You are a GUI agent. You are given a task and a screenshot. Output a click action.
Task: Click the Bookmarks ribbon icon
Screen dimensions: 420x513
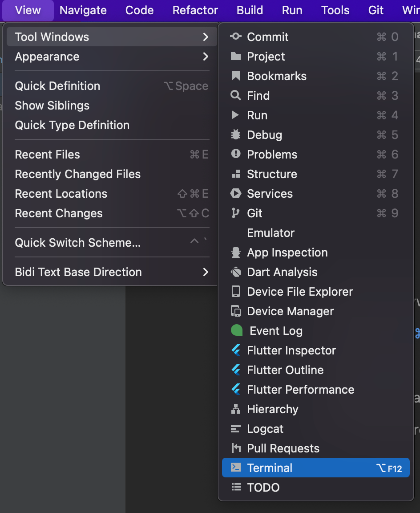[x=235, y=76]
